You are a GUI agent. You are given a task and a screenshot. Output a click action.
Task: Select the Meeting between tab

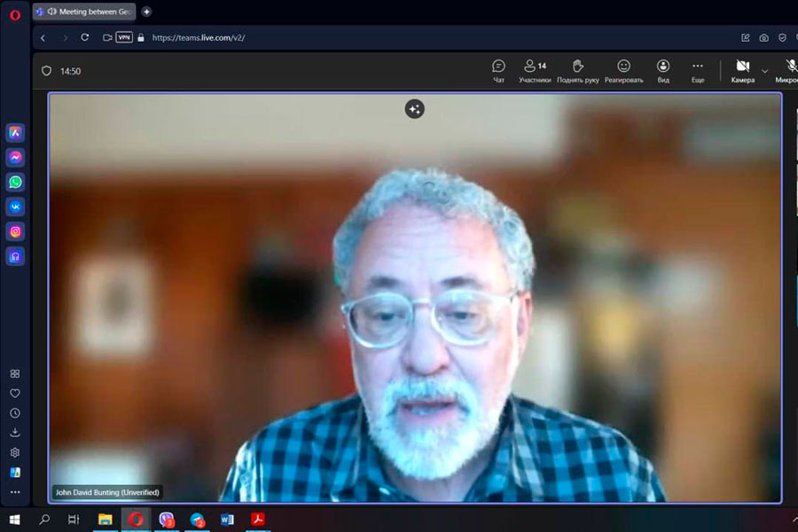tap(84, 12)
